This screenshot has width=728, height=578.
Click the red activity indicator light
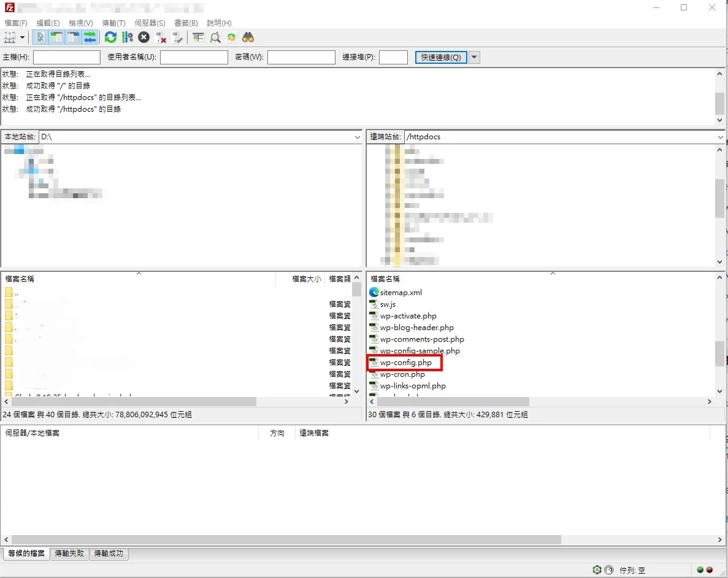710,569
